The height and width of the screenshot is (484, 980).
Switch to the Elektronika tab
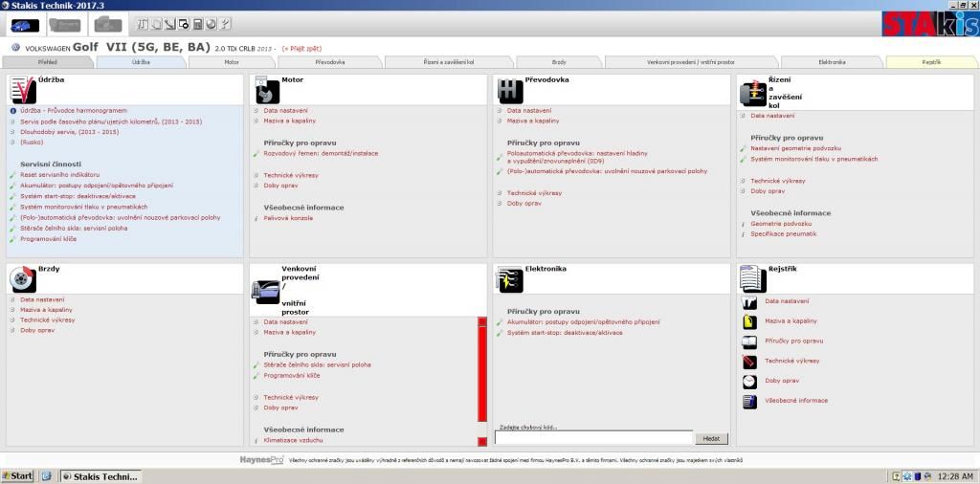pos(831,62)
